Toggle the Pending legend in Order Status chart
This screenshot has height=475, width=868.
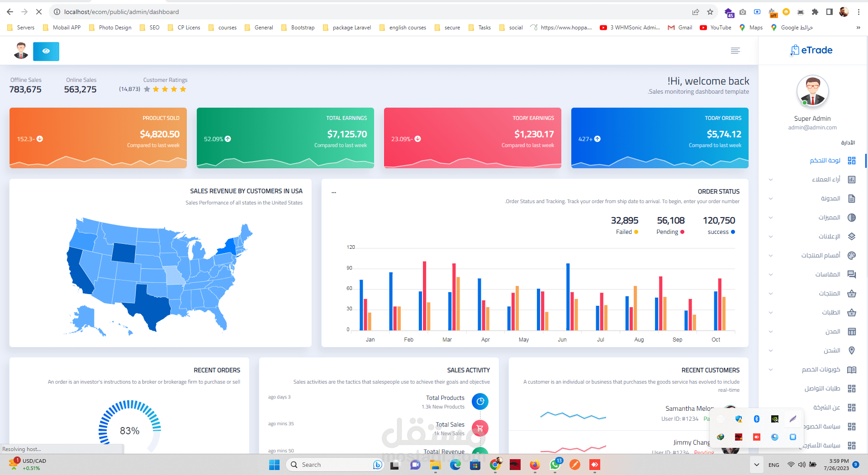tap(670, 232)
